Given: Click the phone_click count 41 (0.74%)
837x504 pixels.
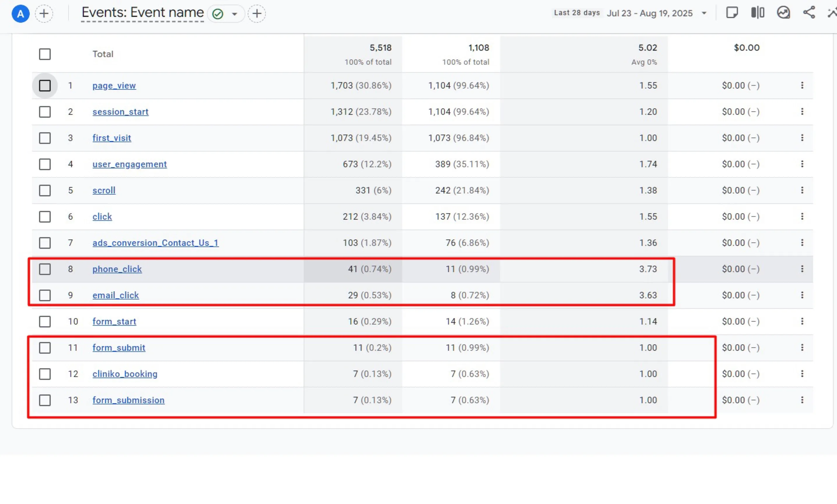Looking at the screenshot, I should (370, 269).
